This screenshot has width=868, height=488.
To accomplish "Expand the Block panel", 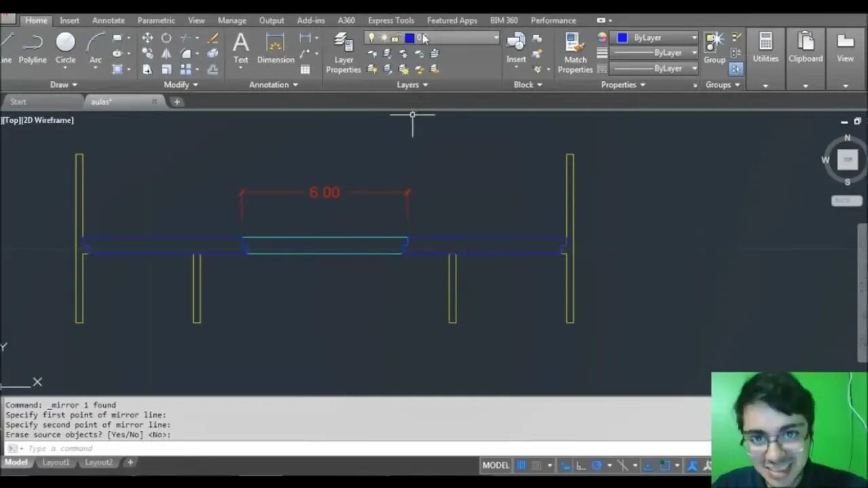I will pyautogui.click(x=528, y=85).
